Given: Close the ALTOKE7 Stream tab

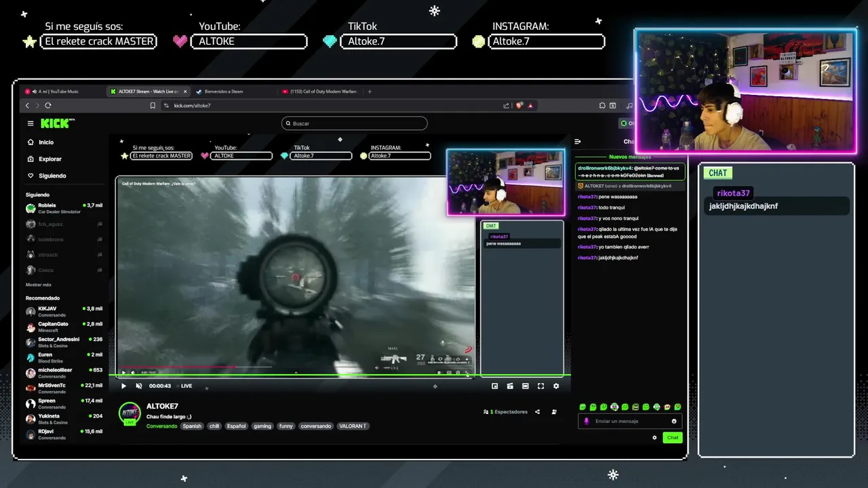Looking at the screenshot, I should 186,91.
